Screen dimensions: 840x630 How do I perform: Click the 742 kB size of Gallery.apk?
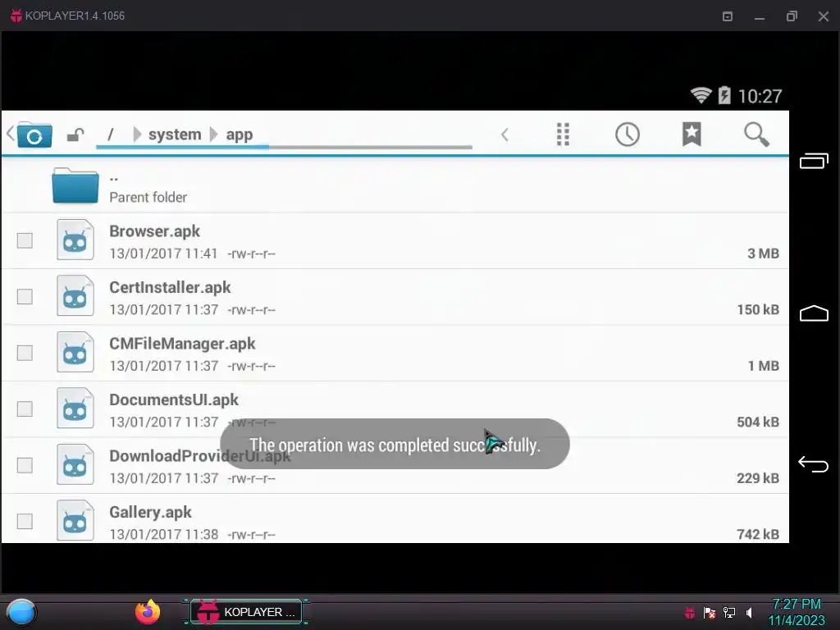click(757, 535)
